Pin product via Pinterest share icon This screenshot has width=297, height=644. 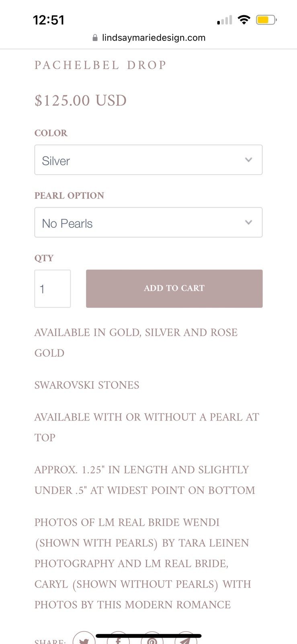152,639
